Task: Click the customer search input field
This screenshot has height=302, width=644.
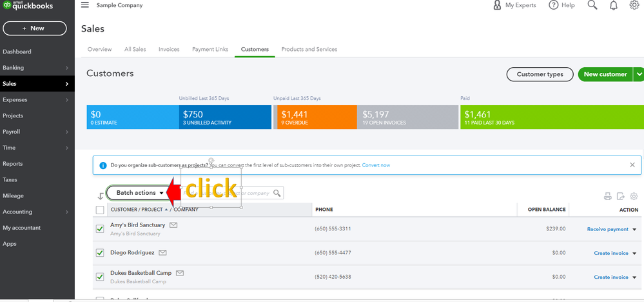Action: point(232,193)
